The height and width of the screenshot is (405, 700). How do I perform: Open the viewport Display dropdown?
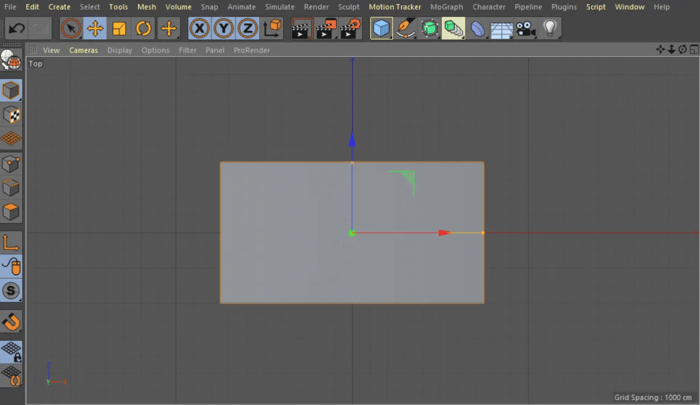pyautogui.click(x=119, y=50)
